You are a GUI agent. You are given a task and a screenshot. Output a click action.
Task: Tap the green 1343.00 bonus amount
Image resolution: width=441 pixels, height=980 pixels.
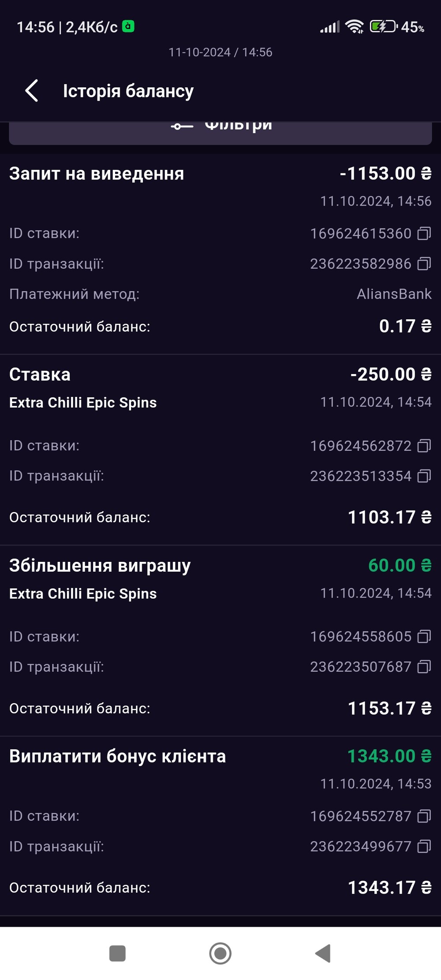point(389,756)
